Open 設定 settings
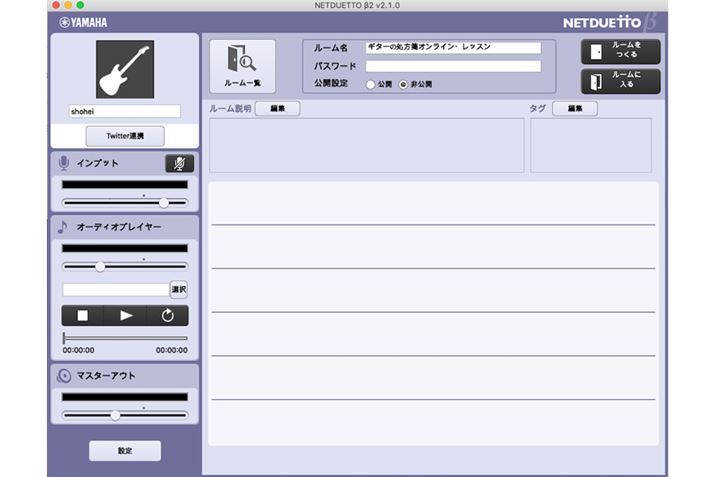The image size is (715, 477). [x=125, y=451]
